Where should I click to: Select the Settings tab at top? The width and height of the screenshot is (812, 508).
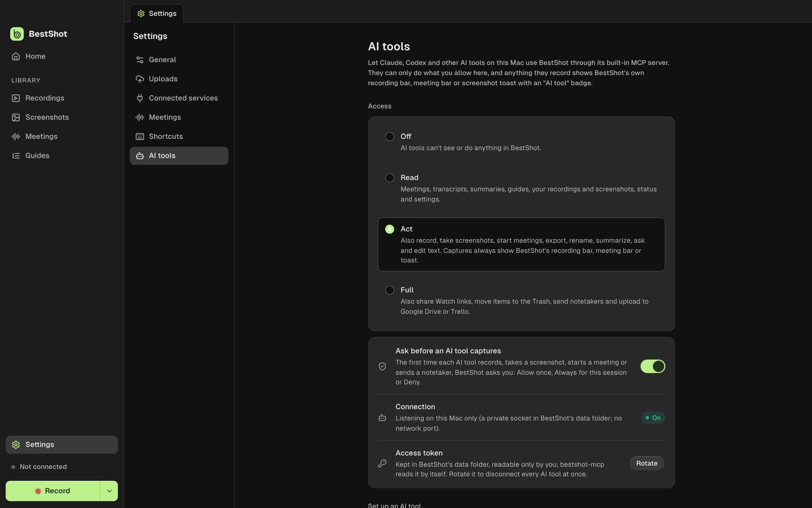157,14
